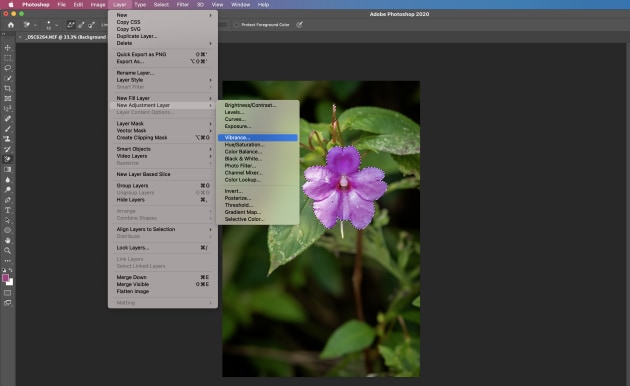630x386 pixels.
Task: Swap foreground and background colors
Action: click(x=11, y=270)
